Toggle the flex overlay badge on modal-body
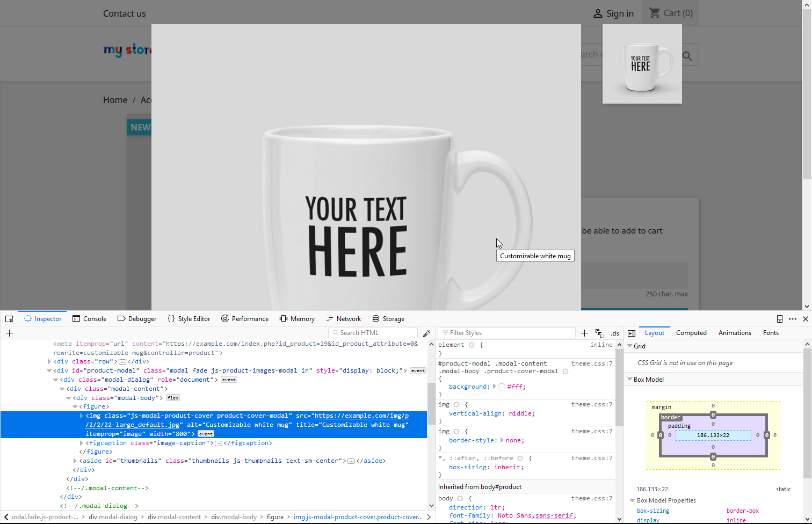 173,398
